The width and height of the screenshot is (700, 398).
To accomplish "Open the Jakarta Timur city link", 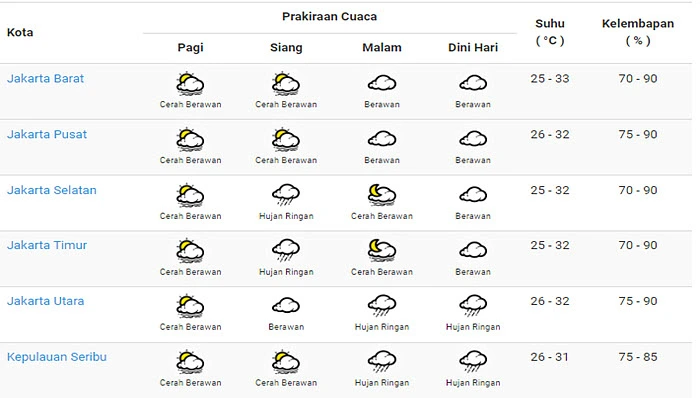I will [x=47, y=245].
